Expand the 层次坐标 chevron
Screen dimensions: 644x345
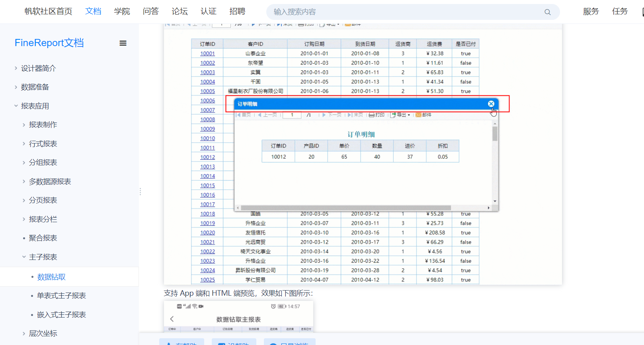pyautogui.click(x=24, y=333)
